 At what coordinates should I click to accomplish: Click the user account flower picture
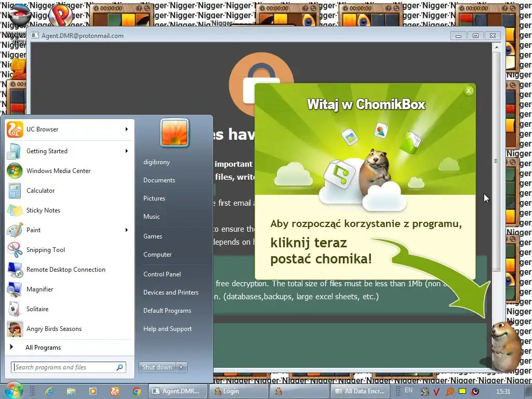(x=175, y=132)
